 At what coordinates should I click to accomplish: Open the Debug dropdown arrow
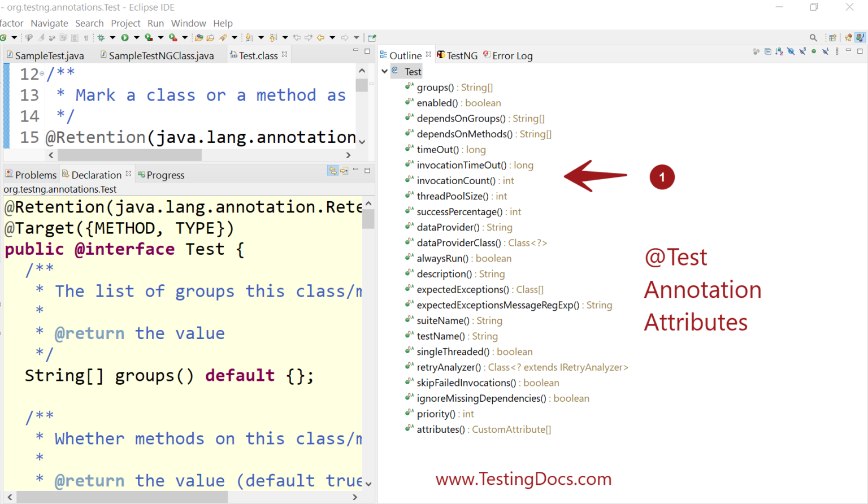(x=113, y=37)
